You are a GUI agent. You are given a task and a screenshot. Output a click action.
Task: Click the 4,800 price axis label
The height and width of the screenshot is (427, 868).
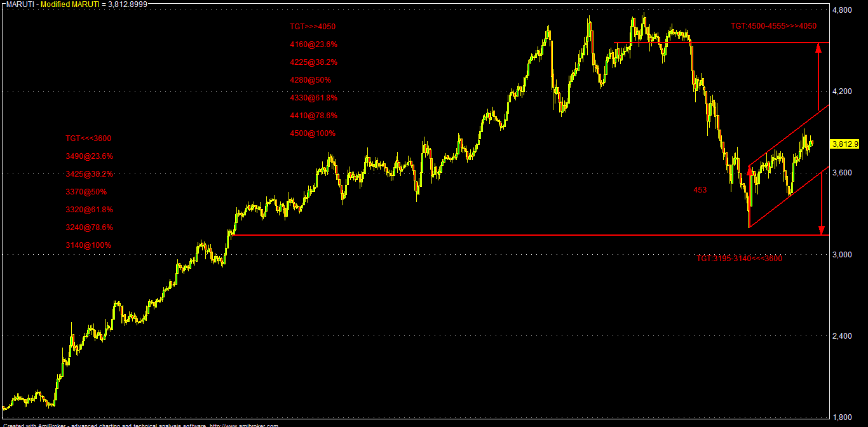(842, 11)
